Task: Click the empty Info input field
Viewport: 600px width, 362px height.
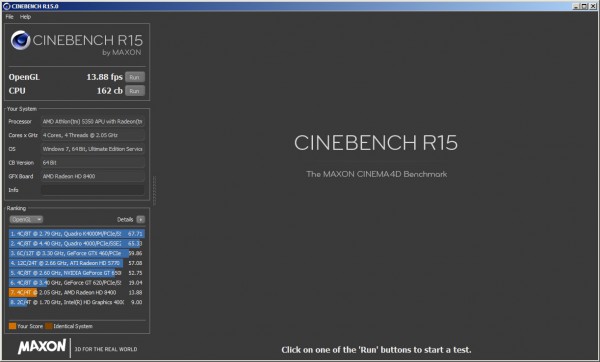Action: click(x=93, y=190)
